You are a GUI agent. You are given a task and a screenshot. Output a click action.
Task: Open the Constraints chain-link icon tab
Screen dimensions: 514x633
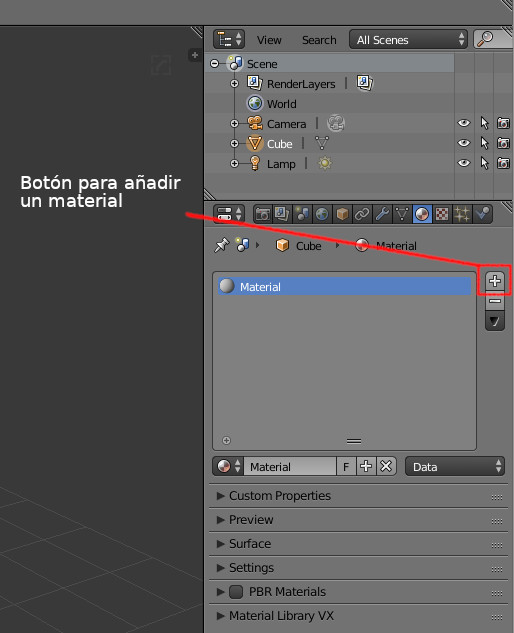tap(362, 214)
